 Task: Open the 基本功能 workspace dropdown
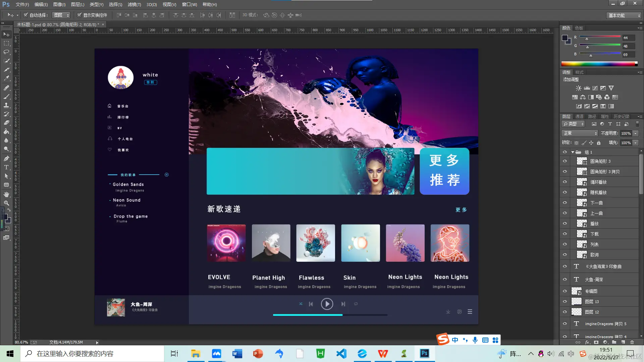tap(624, 15)
